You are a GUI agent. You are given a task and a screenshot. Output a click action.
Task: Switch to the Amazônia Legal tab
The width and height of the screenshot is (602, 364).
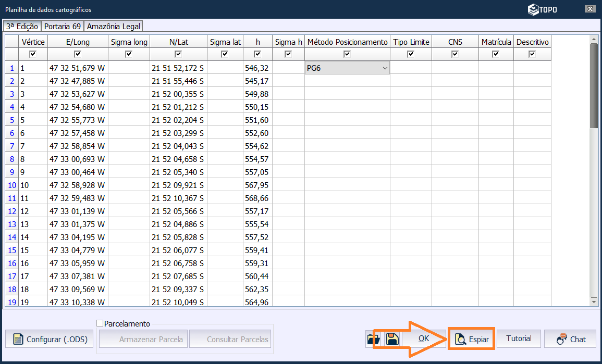pos(113,27)
